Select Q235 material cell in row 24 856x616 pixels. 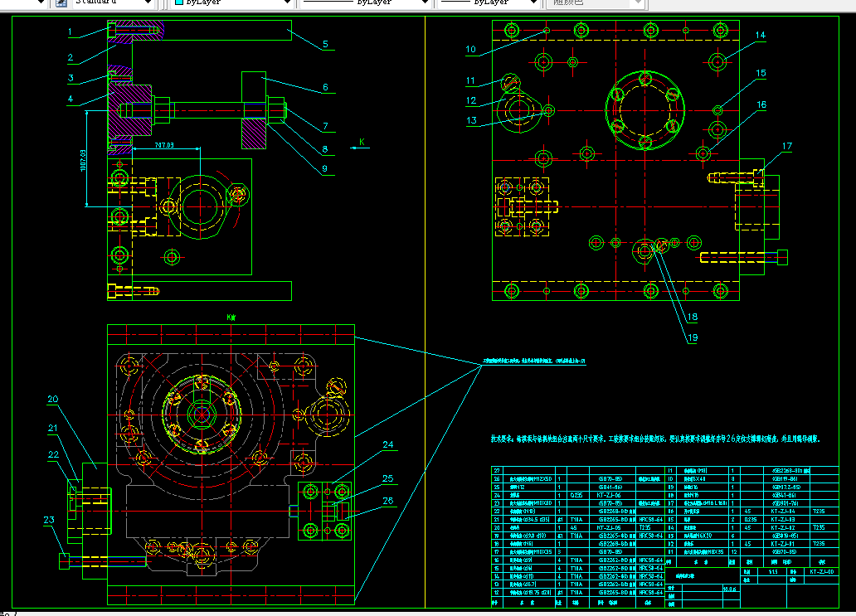point(576,495)
